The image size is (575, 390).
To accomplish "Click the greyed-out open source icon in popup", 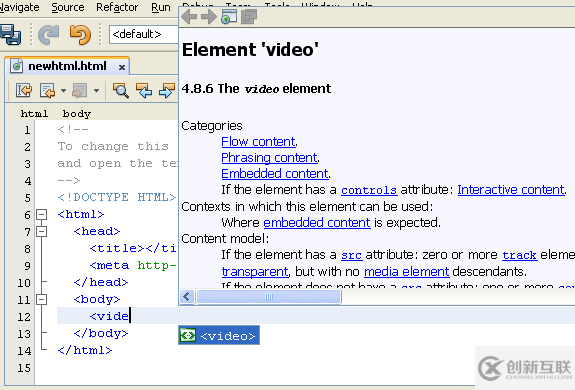I will pos(249,16).
